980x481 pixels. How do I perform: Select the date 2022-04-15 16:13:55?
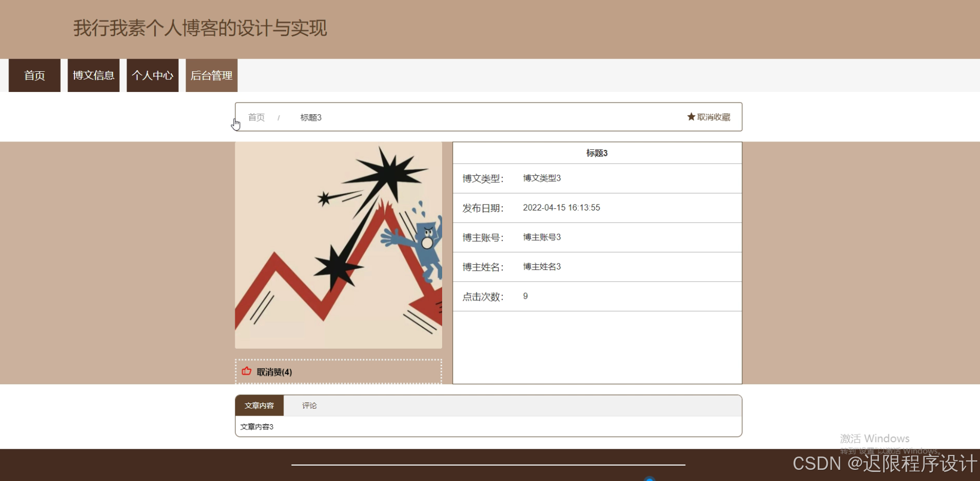point(561,208)
